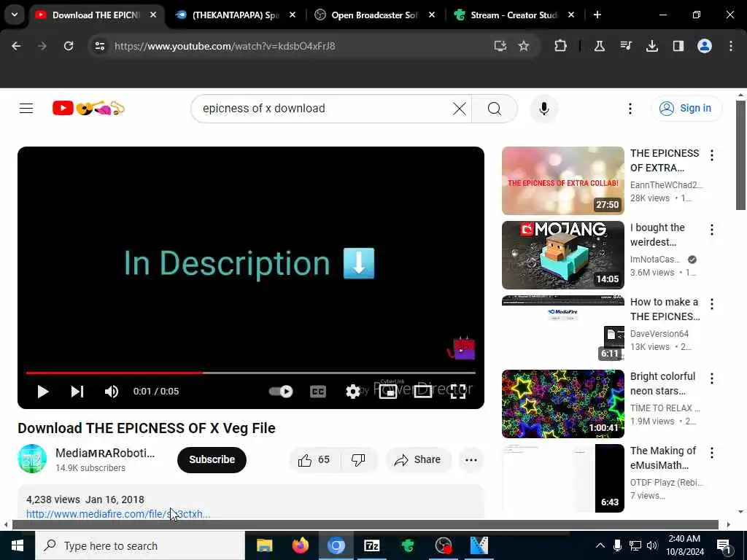Launch Firefox from taskbar
Screen dimensions: 747x560
300,545
